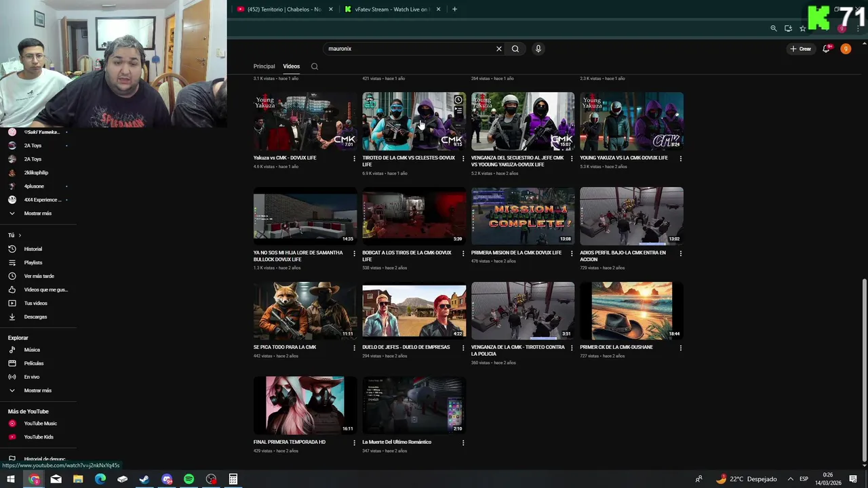
Task: Open options for PRIMER CK DE LA CMK
Action: point(681,348)
